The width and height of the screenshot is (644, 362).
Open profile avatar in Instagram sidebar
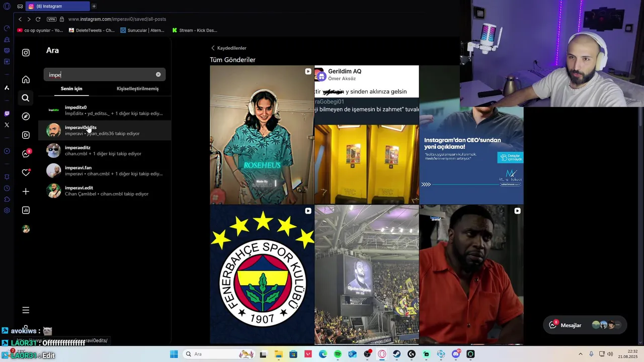tap(26, 229)
